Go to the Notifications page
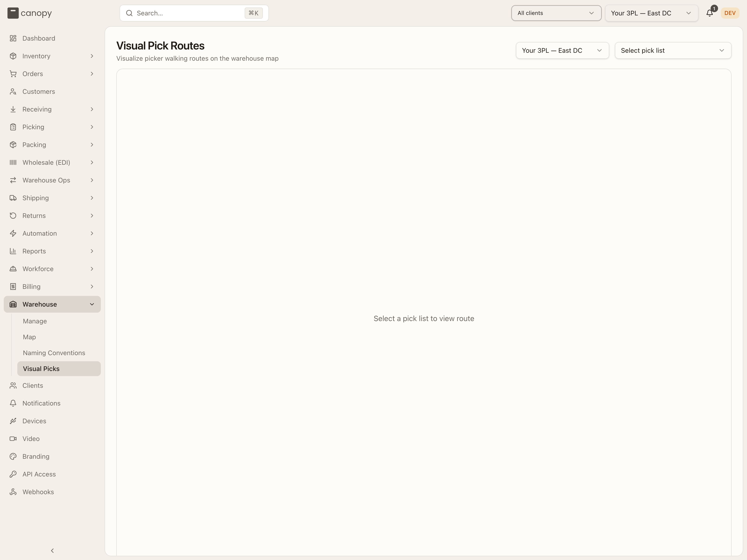 (52, 403)
